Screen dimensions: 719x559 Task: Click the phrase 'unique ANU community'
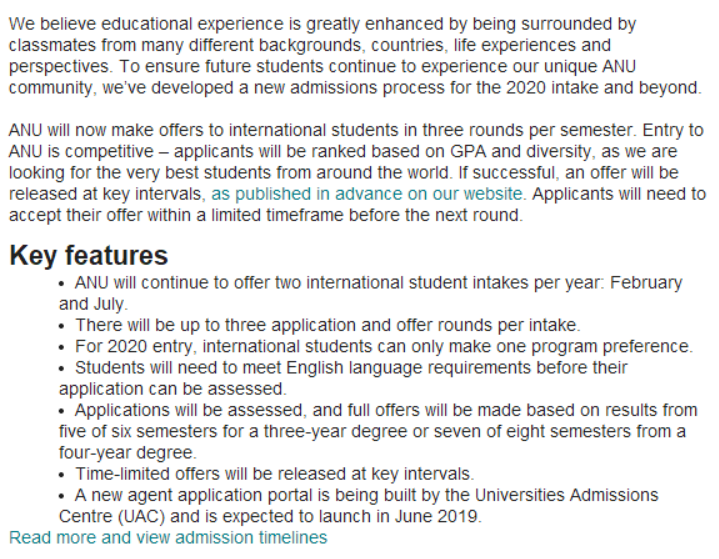322,77
